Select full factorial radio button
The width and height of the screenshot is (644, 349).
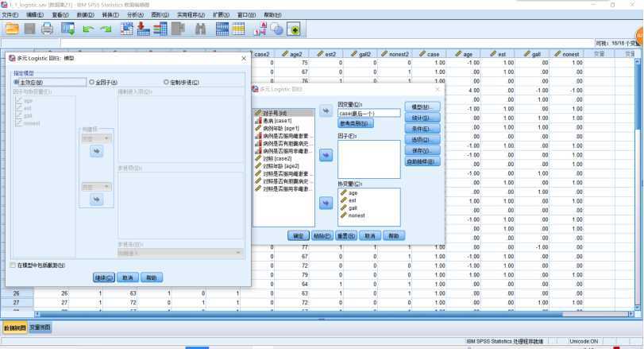(91, 82)
